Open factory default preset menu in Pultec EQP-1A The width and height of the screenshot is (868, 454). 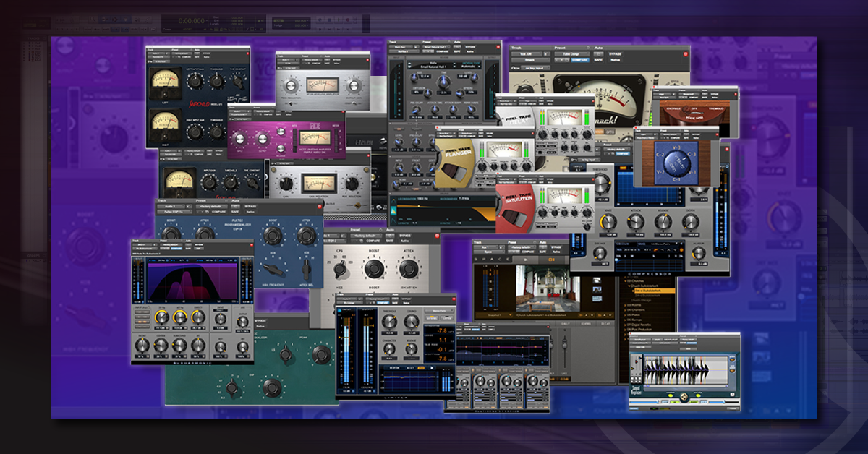213,206
